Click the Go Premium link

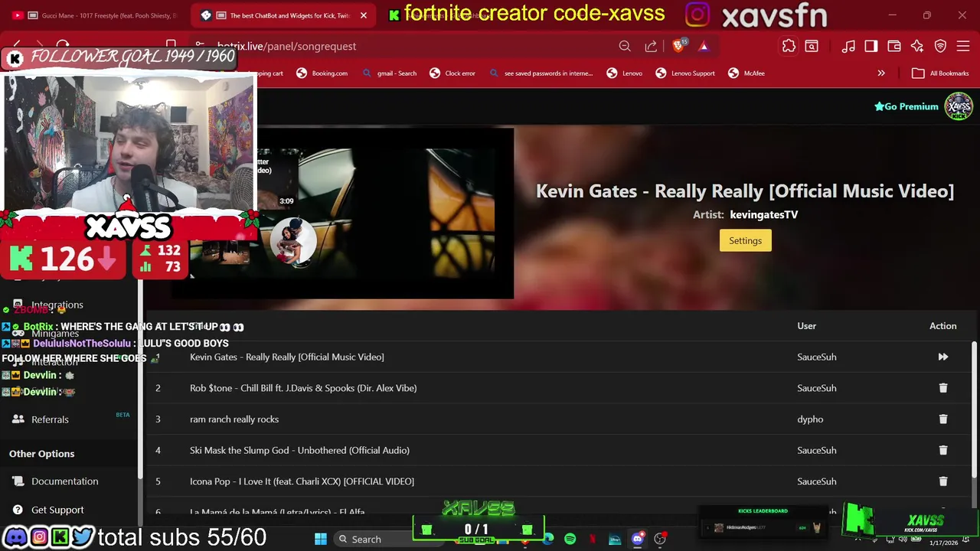click(x=906, y=106)
